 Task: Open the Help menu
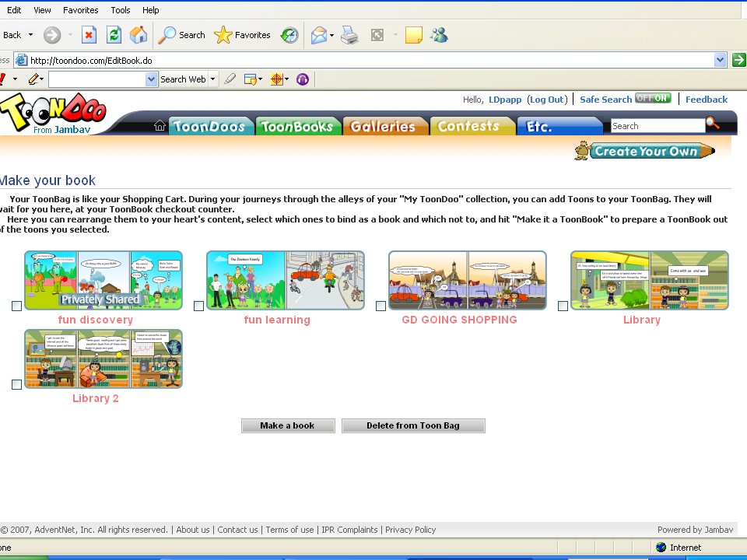(x=150, y=10)
